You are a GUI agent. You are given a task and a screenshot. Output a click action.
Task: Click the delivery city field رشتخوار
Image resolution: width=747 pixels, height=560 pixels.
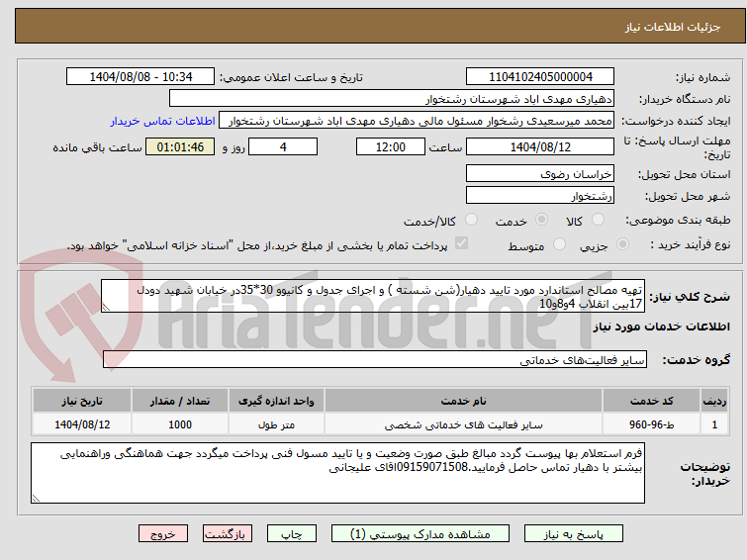point(540,195)
